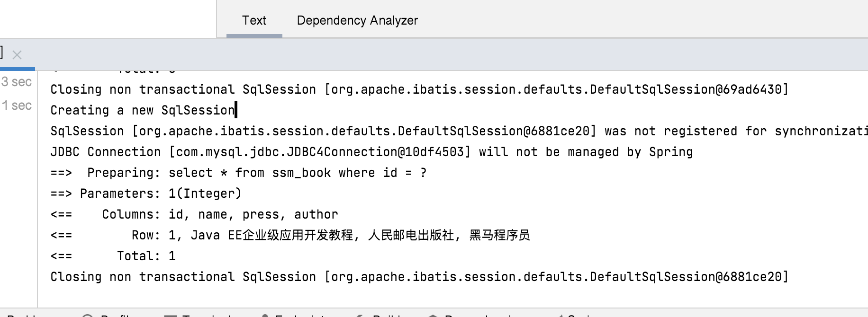
Task: Place cursor in the Creating a new SqlSession line
Action: 142,110
